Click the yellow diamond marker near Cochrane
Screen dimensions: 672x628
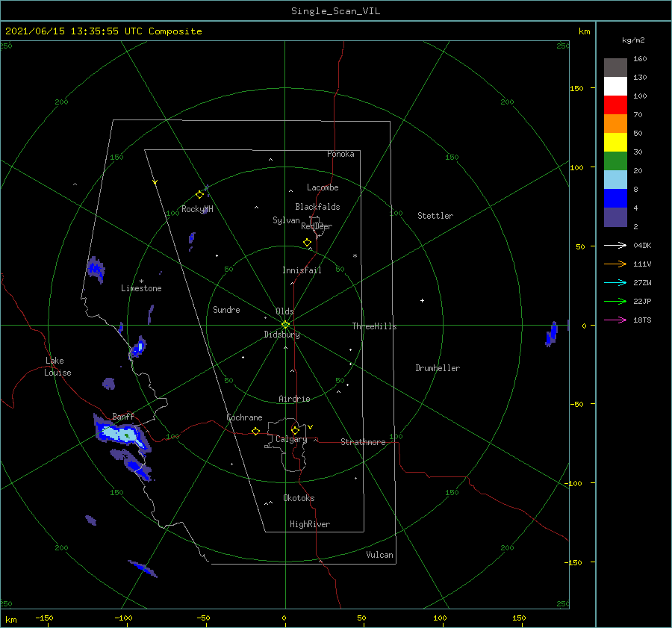255,431
